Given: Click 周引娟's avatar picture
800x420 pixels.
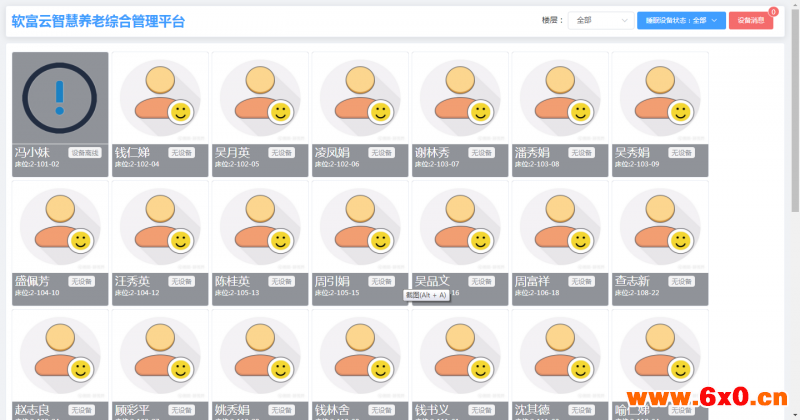Looking at the screenshot, I should tap(360, 227).
